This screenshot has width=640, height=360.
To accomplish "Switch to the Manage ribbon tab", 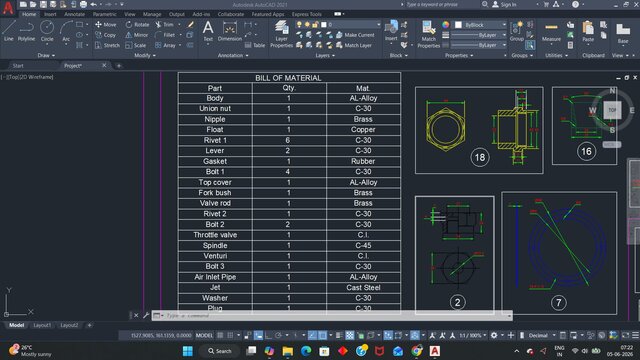I will click(x=152, y=14).
